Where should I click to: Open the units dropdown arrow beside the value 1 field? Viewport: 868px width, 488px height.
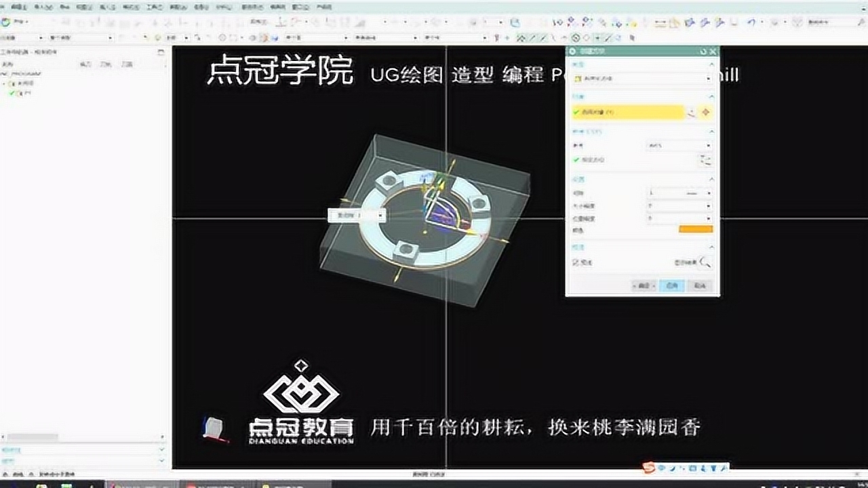click(709, 193)
